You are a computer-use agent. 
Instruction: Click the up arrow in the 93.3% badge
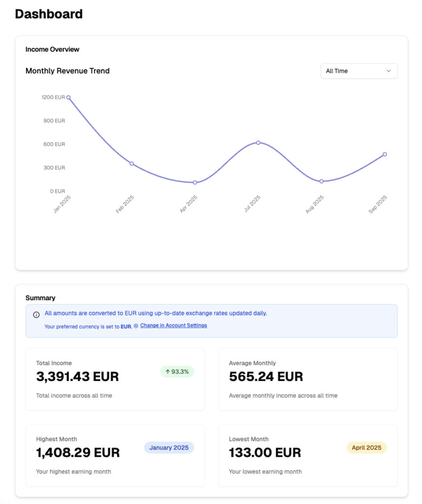168,372
